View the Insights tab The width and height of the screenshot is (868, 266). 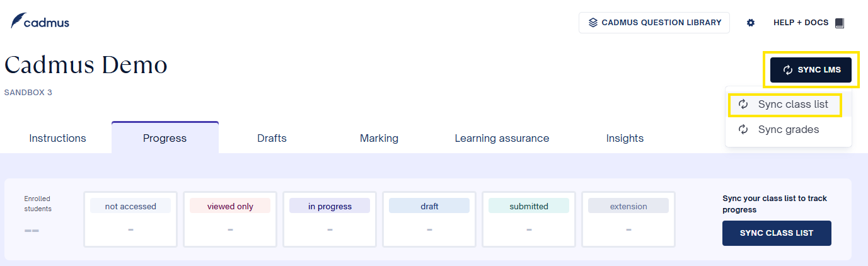625,138
